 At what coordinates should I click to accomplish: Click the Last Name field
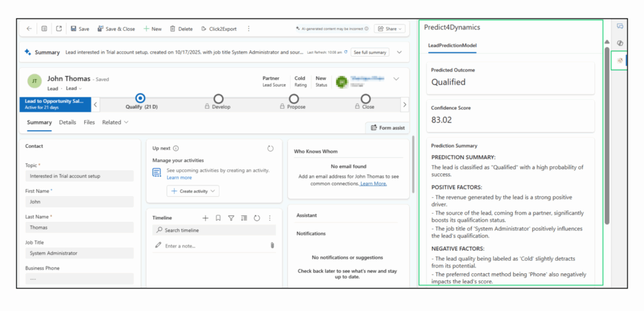pos(79,227)
